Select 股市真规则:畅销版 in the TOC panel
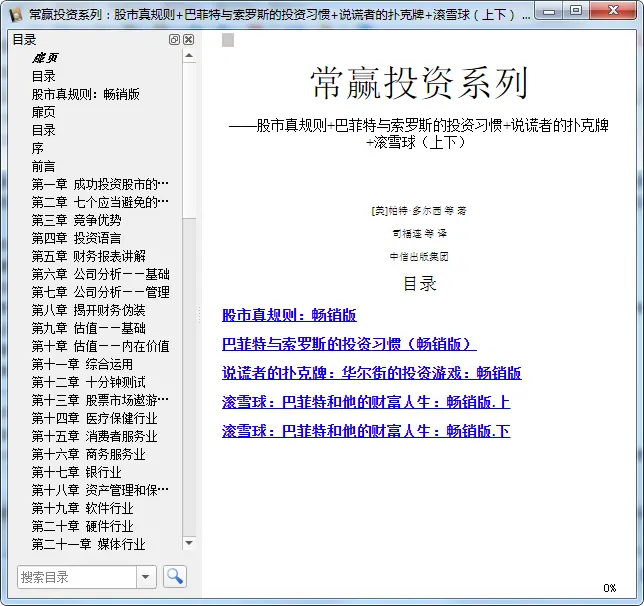644x606 pixels. 86,94
